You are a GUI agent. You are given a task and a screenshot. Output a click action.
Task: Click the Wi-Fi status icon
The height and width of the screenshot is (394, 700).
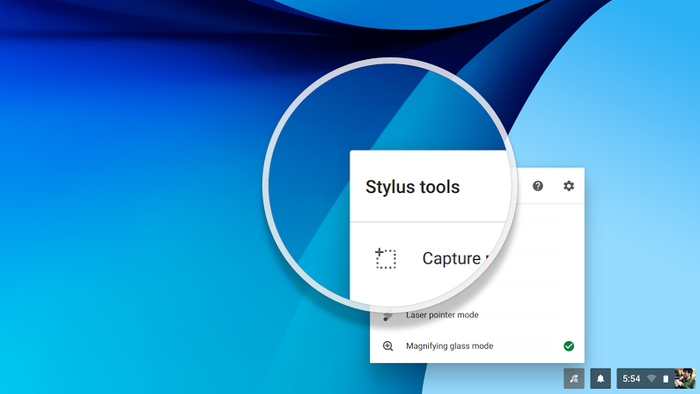(x=652, y=378)
